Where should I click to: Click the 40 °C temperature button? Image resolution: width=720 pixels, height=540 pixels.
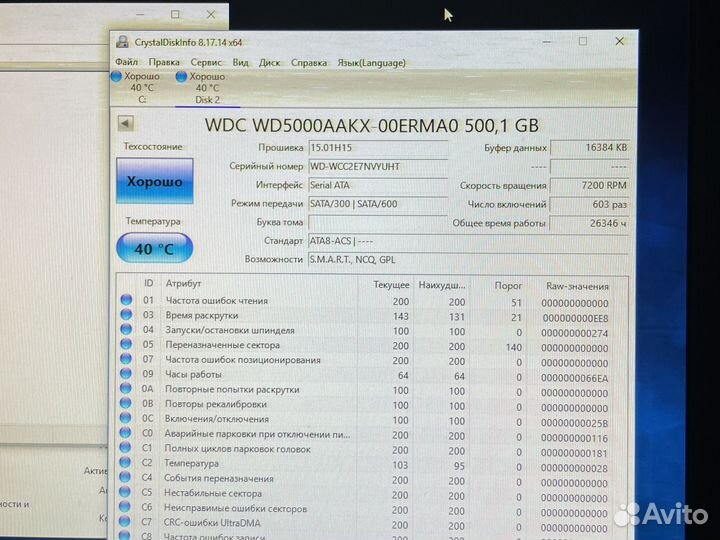pyautogui.click(x=155, y=248)
